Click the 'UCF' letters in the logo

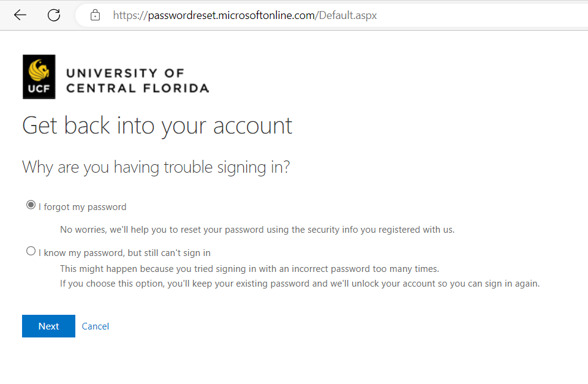(x=39, y=89)
